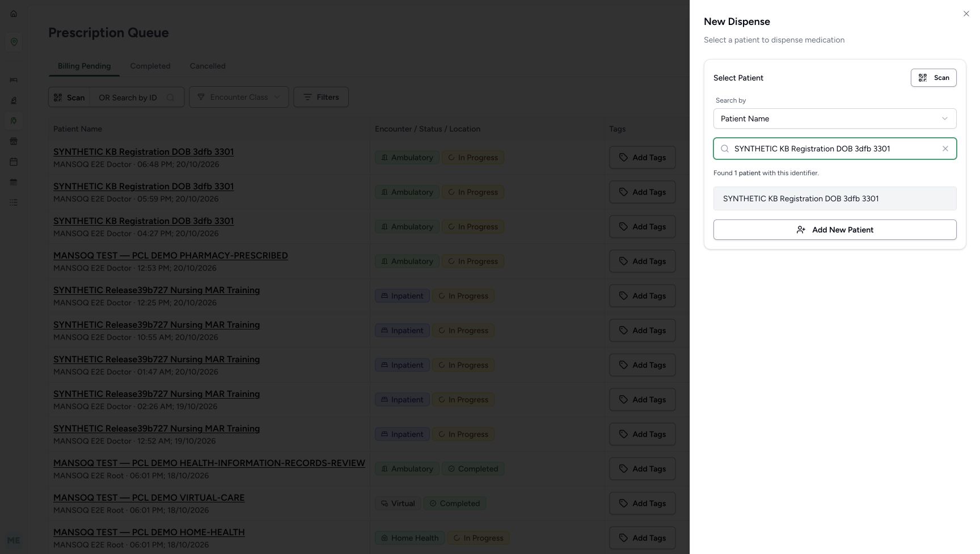Close the New Dispense panel
This screenshot has width=980, height=554.
tap(966, 14)
